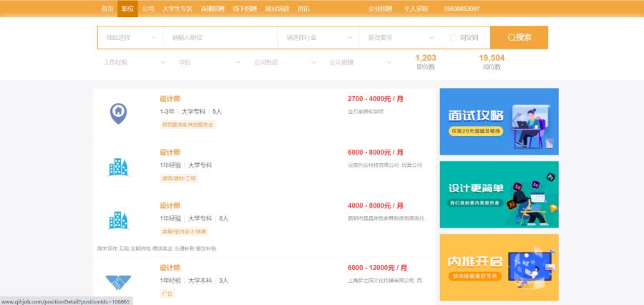Toggle the 同义词 checkbox
644x305 pixels.
tap(452, 38)
